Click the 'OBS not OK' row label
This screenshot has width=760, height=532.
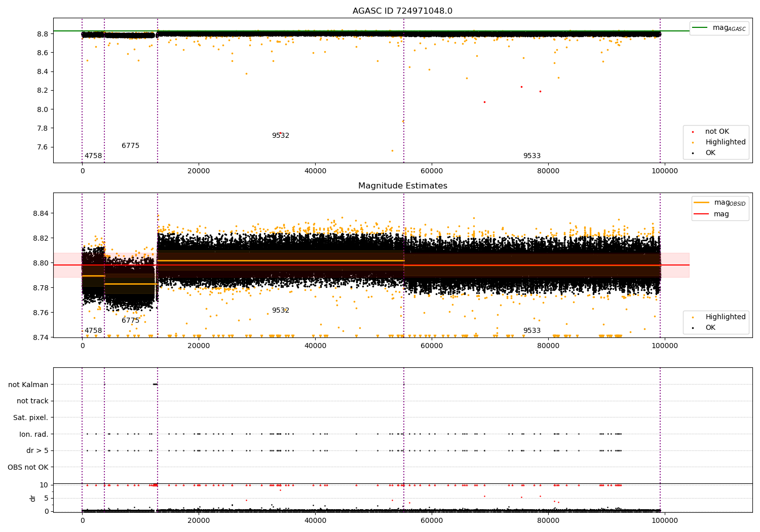[28, 467]
